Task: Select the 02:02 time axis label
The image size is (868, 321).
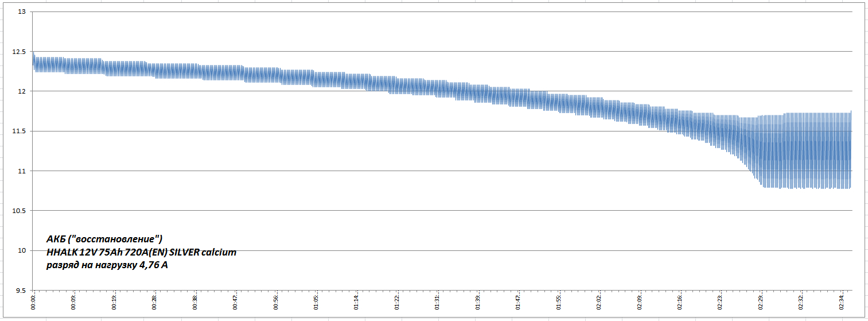Action: [x=600, y=303]
